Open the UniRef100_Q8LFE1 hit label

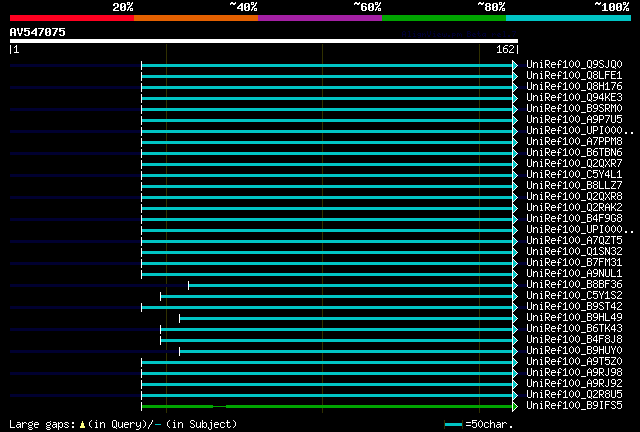574,76
